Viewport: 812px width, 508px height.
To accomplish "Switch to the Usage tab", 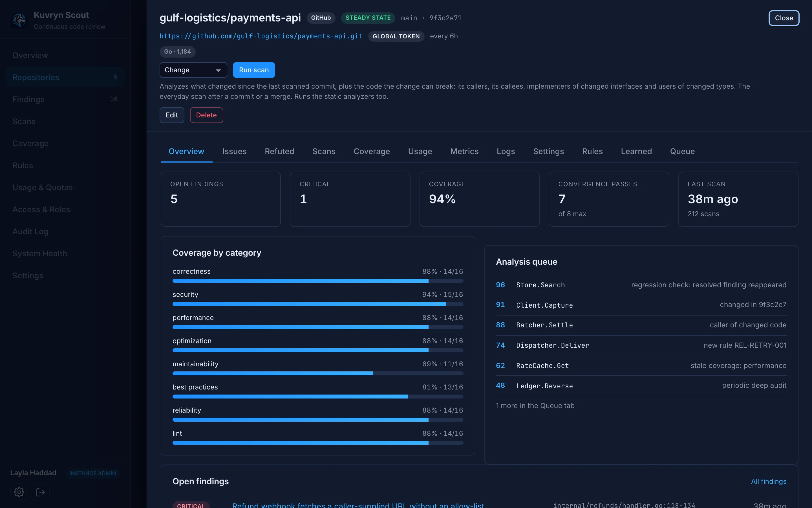I will [x=420, y=152].
